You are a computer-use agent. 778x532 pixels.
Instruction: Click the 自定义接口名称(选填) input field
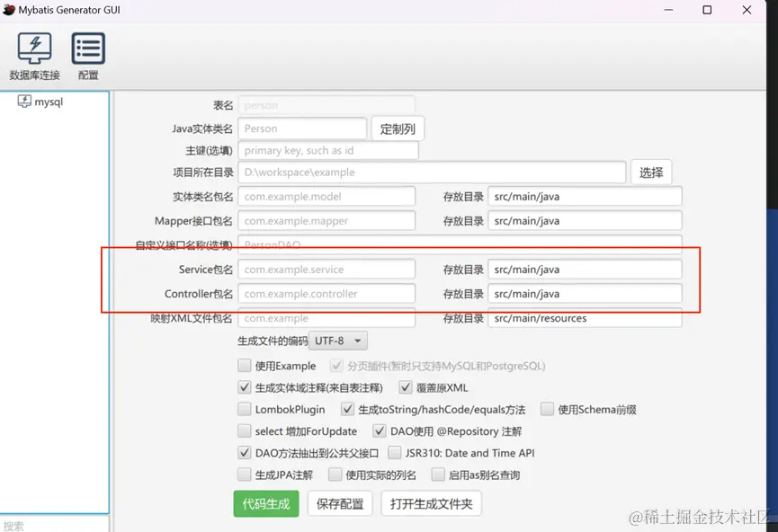(x=460, y=244)
